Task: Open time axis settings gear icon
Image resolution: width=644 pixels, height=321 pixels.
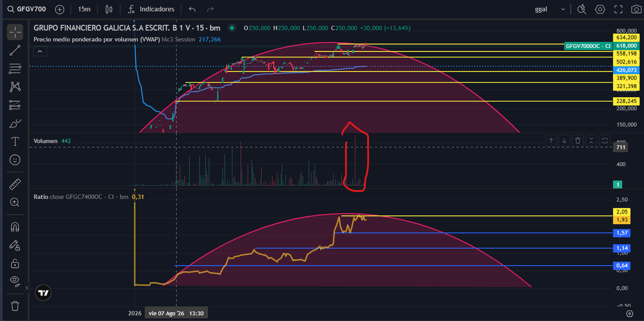Action: (x=630, y=312)
